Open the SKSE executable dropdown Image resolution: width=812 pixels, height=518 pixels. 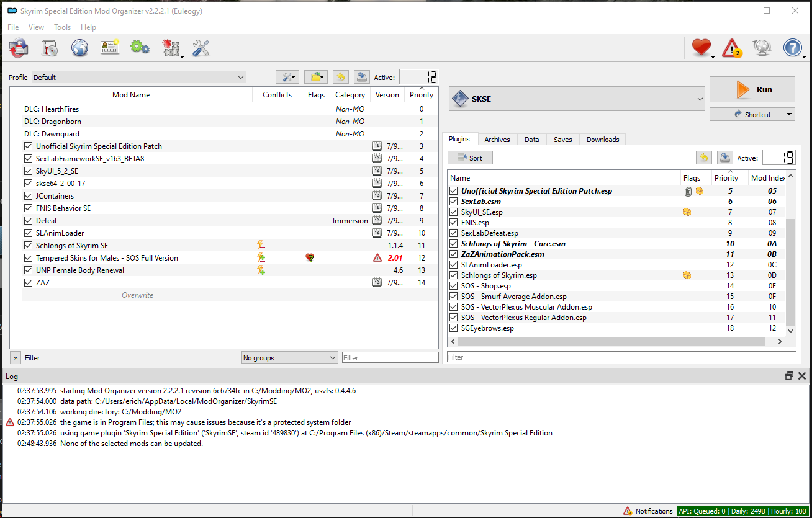point(577,99)
